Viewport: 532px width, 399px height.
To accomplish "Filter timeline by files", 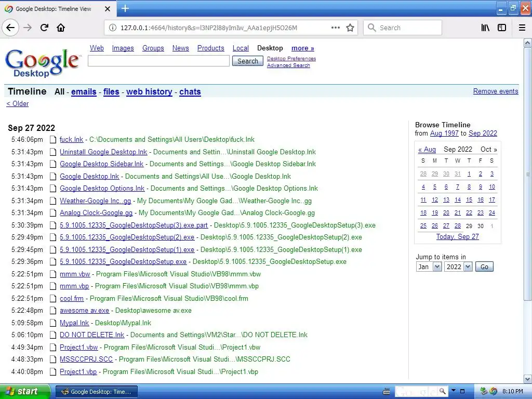I will (111, 91).
